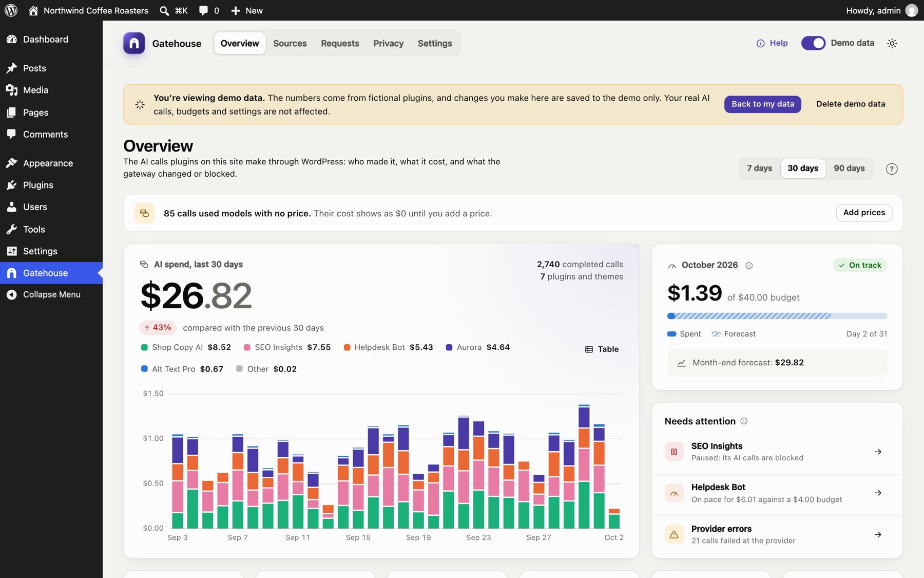The image size is (924, 578).
Task: Toggle Alt Text Pro legend series
Action: point(182,369)
